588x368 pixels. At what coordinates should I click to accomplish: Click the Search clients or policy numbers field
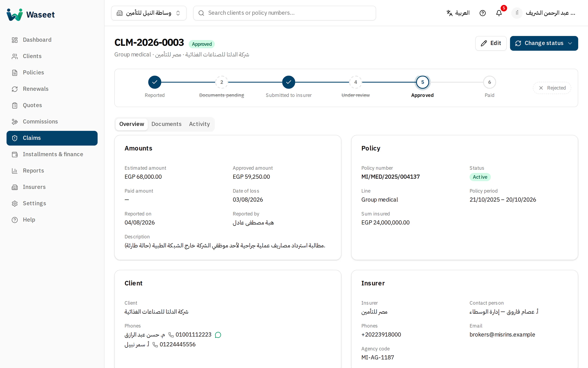pyautogui.click(x=285, y=13)
